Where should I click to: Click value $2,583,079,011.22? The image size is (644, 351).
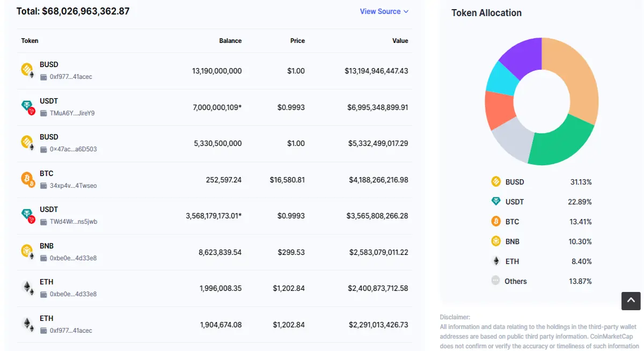379,252
